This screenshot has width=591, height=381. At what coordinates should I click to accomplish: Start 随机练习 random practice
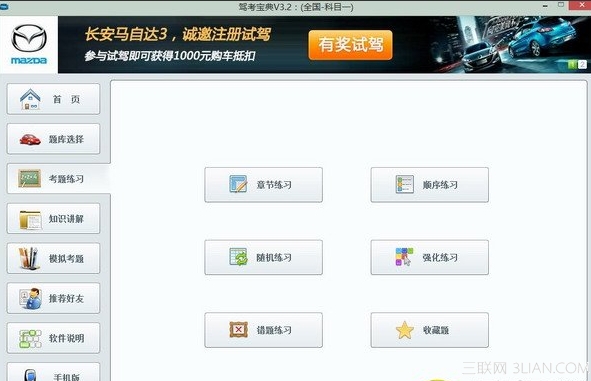[x=263, y=257]
